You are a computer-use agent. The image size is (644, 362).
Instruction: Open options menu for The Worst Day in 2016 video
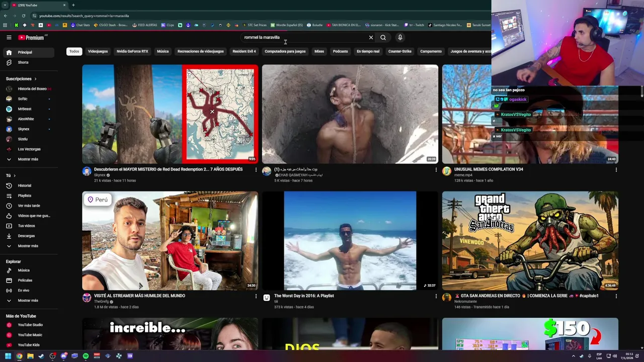point(436,297)
